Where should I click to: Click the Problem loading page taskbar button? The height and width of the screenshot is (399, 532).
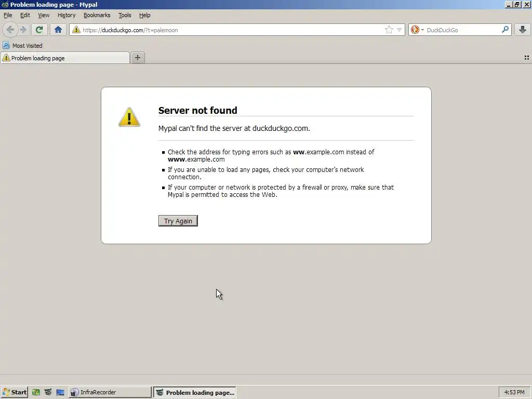point(195,393)
